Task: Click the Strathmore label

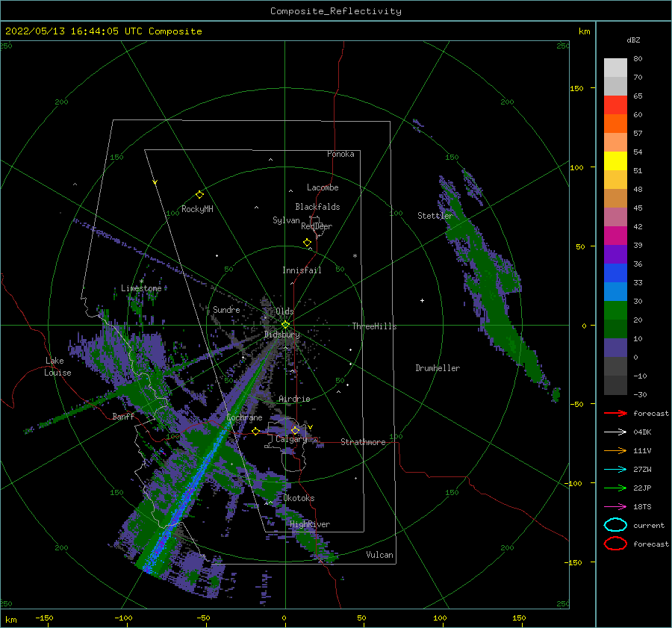Action: pos(363,442)
